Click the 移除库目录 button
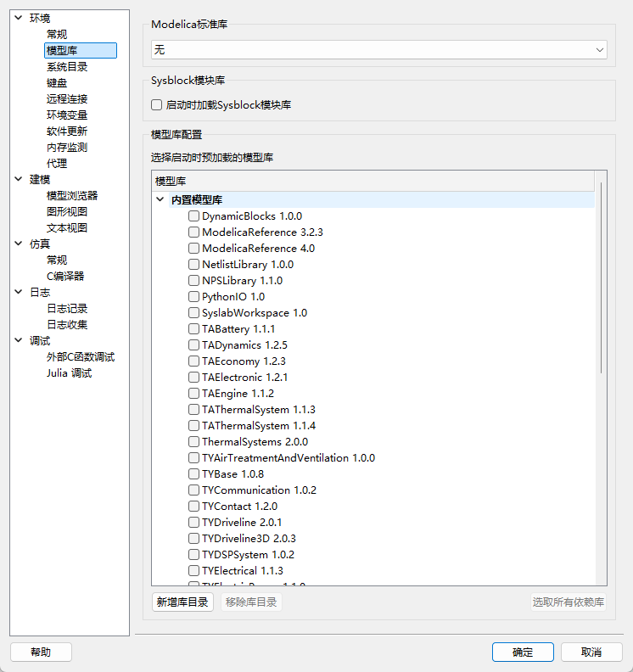Viewport: 633px width, 672px height. pos(251,602)
